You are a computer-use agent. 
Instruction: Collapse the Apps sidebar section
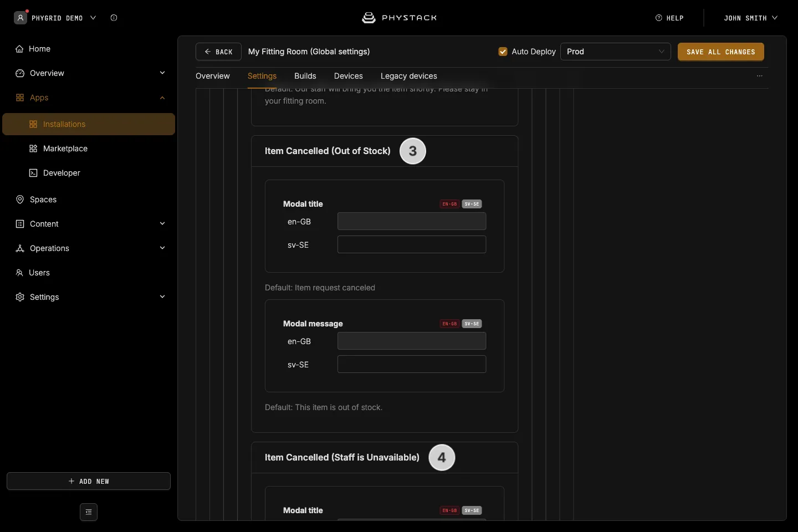coord(162,98)
